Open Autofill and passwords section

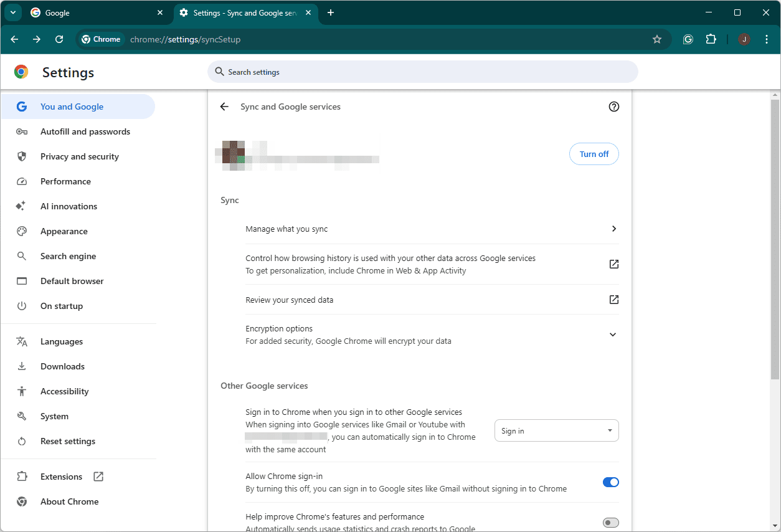85,131
